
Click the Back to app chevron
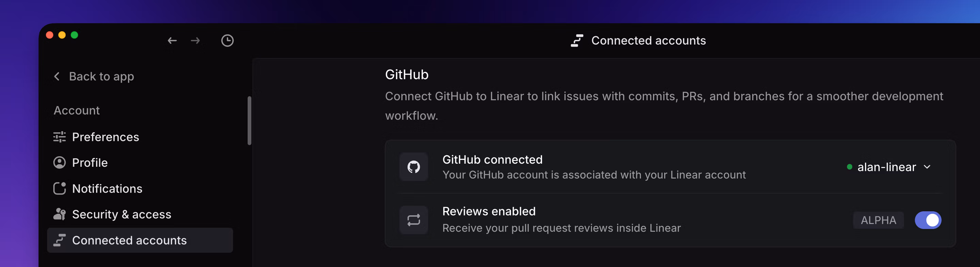[57, 76]
